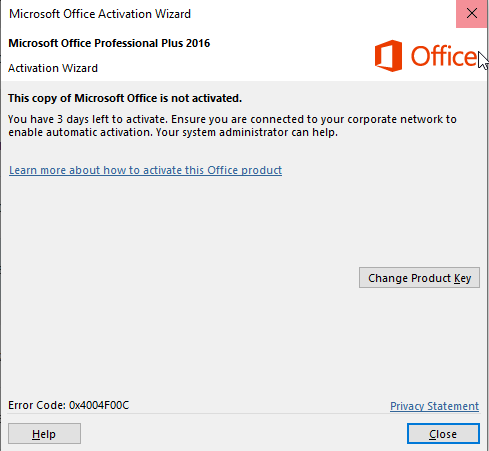Screen dimensions: 489x451
Task: Click the "Error Code:" label
Action: (x=37, y=405)
